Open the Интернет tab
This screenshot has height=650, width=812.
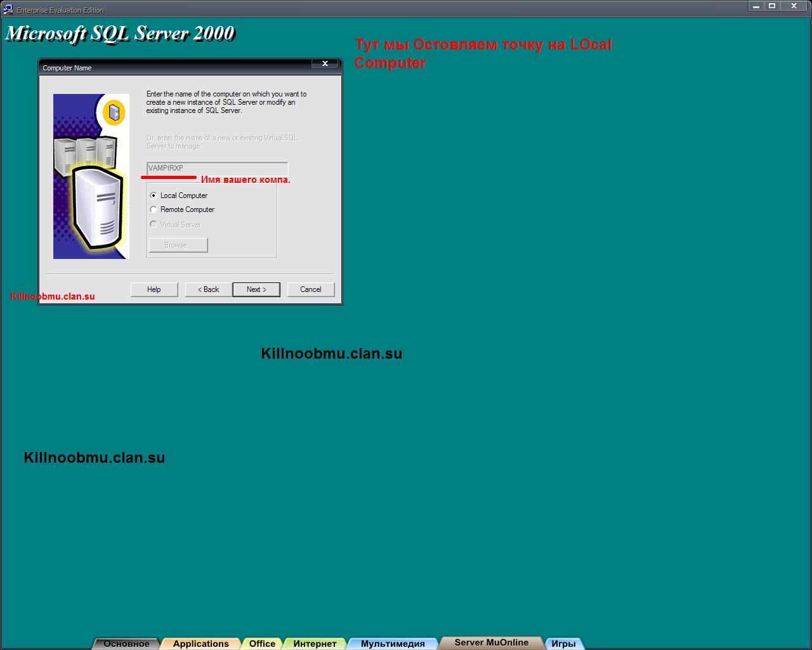pos(315,644)
